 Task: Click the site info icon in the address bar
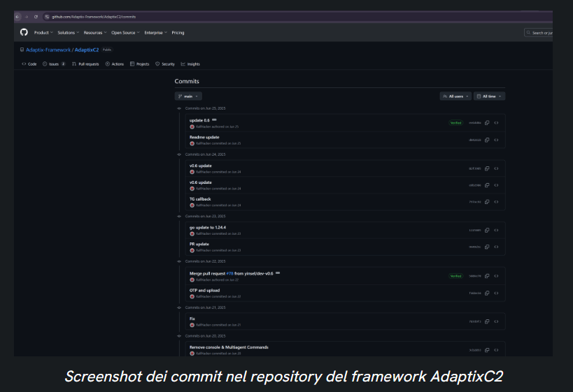point(47,17)
